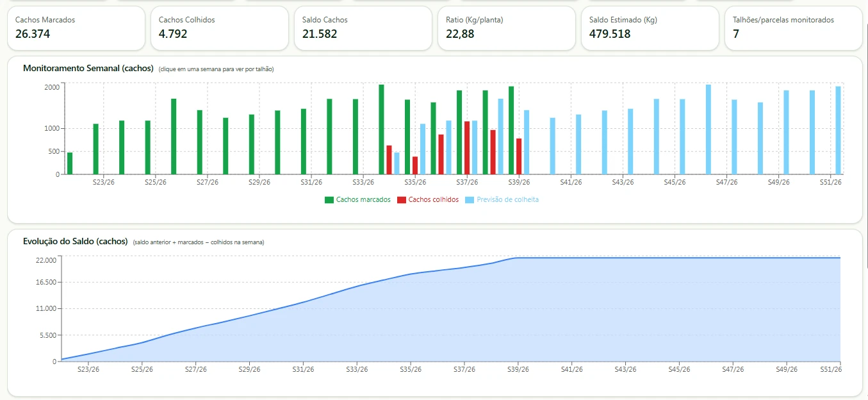Click the blue previsão bar at S35/26
Screen dimensions: 868x400
pos(423,149)
